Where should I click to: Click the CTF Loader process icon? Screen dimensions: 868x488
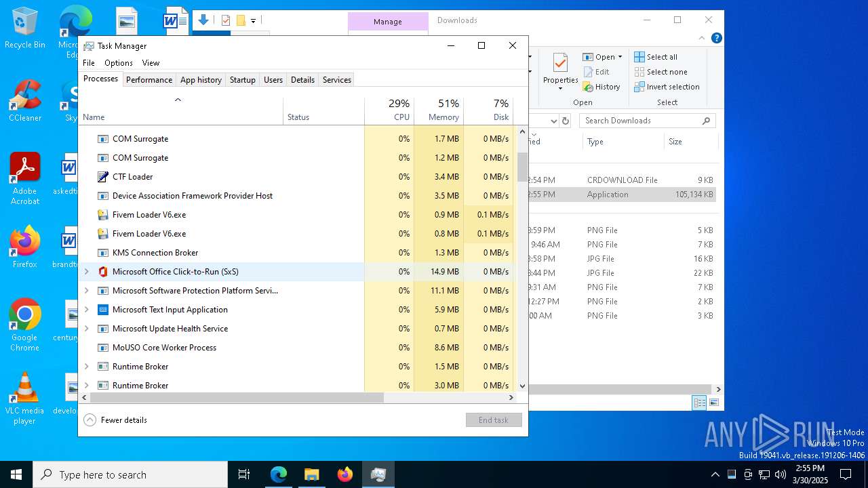(x=103, y=177)
